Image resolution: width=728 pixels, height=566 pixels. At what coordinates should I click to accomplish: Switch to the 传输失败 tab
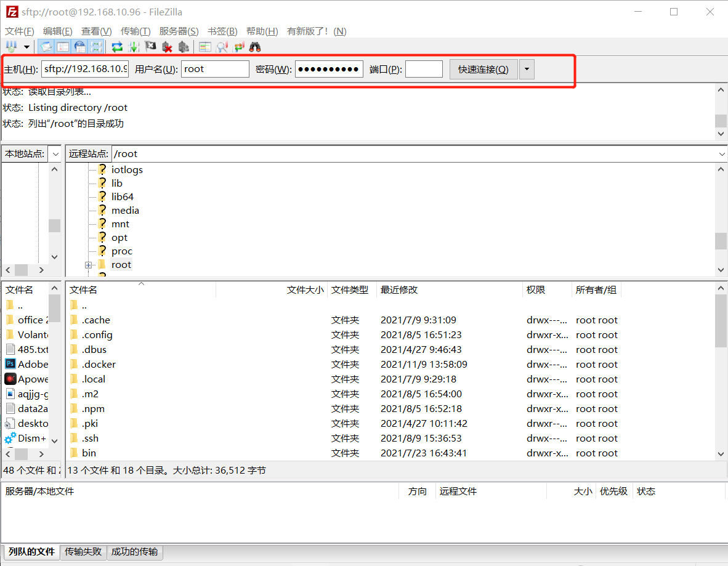pos(83,552)
